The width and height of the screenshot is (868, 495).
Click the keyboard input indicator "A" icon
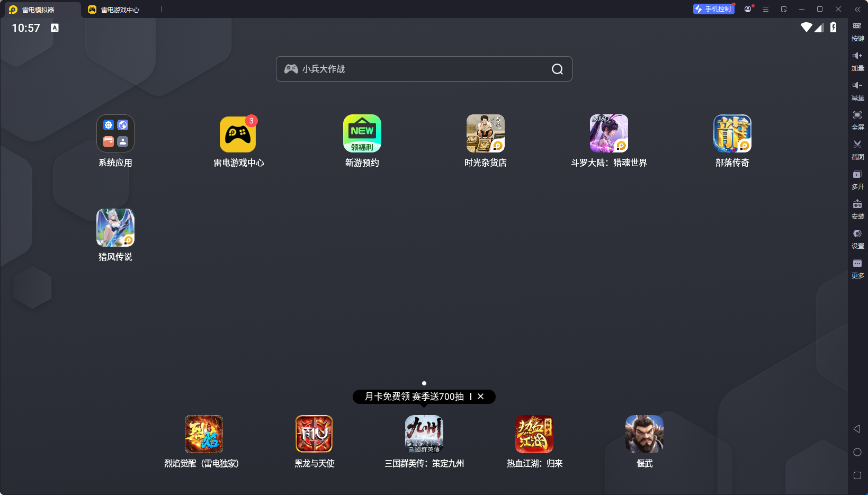tap(55, 28)
